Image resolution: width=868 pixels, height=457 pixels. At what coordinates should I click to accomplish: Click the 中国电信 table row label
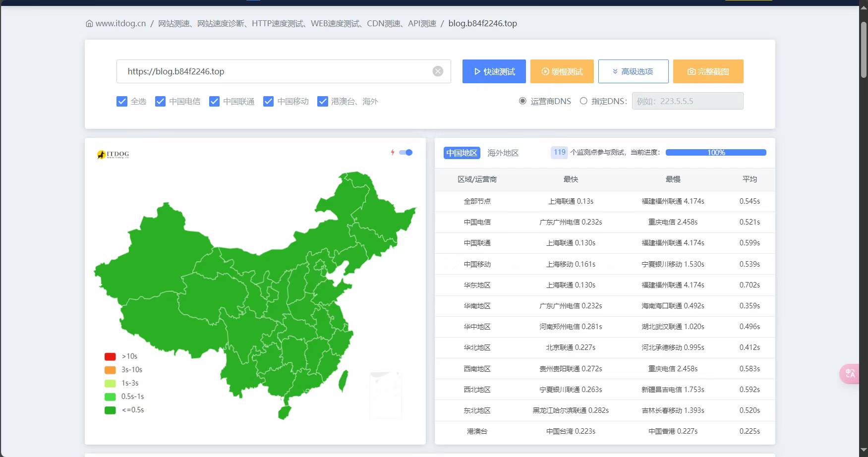(x=477, y=222)
